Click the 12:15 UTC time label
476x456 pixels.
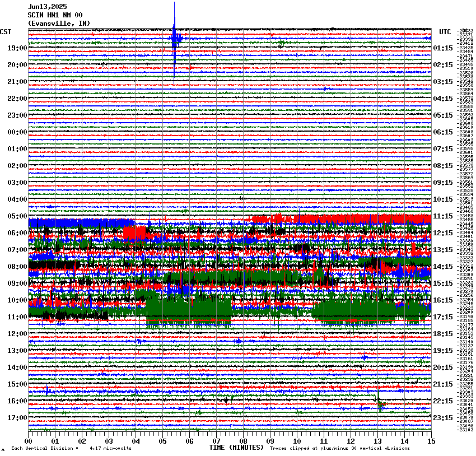click(443, 233)
